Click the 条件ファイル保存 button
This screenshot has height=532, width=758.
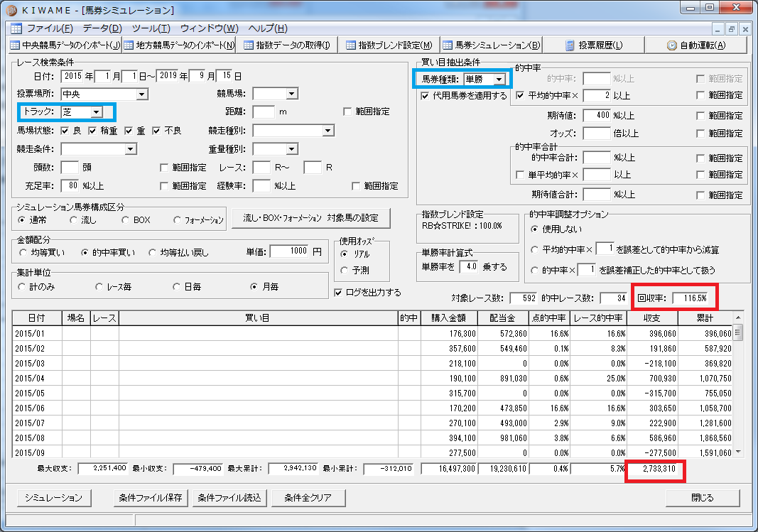(x=151, y=498)
